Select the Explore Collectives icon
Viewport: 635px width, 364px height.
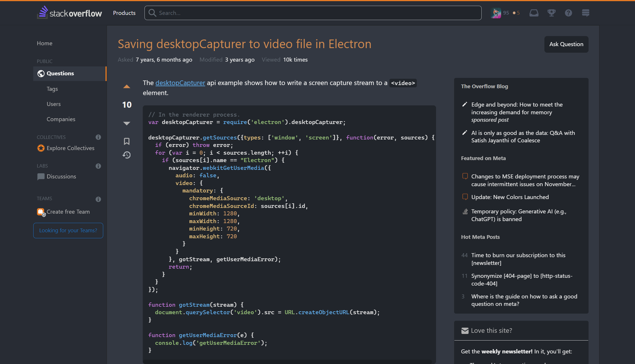click(40, 148)
